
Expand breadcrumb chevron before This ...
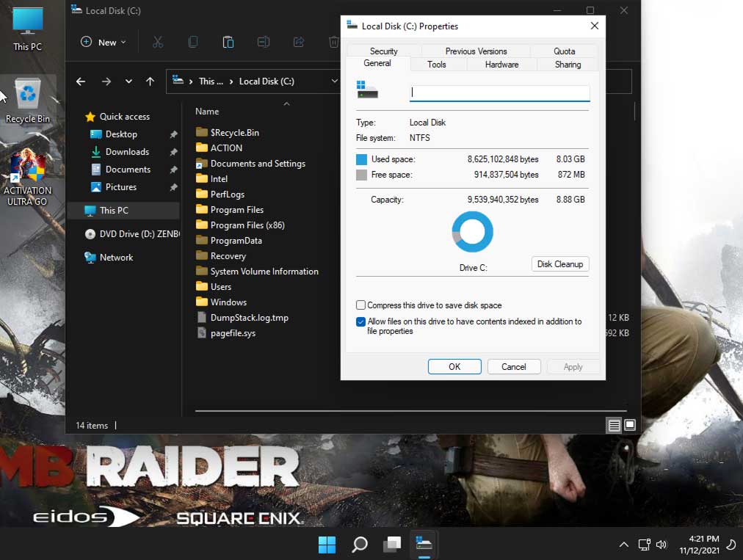click(x=190, y=81)
